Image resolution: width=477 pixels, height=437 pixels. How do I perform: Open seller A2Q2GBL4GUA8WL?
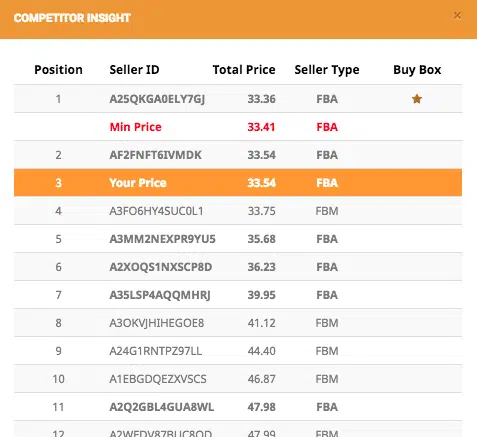162,407
